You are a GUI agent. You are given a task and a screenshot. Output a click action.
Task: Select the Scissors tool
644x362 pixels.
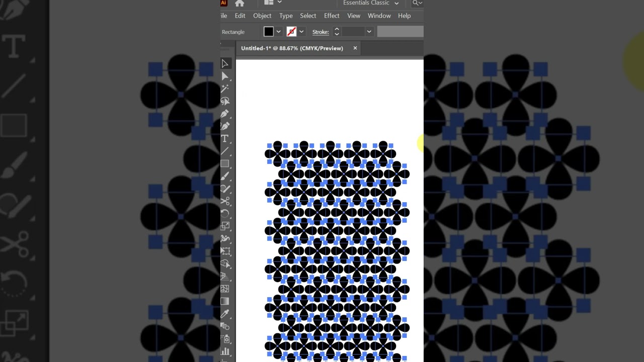225,201
